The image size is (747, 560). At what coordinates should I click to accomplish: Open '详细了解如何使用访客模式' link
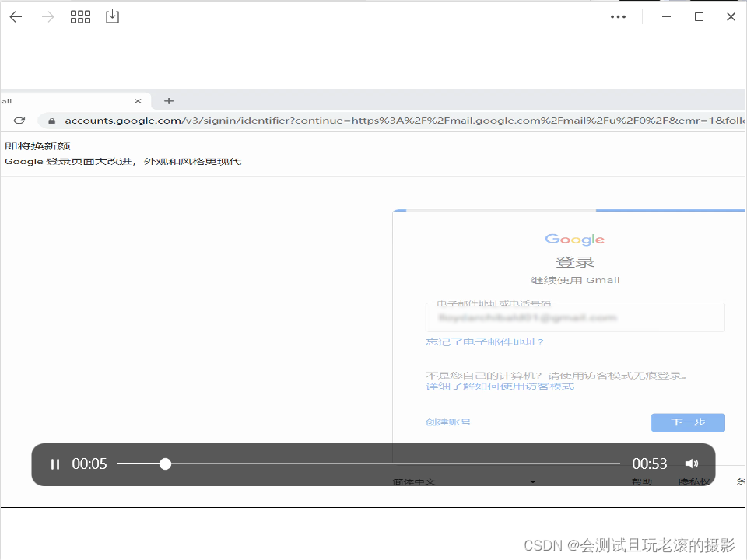[x=500, y=387]
